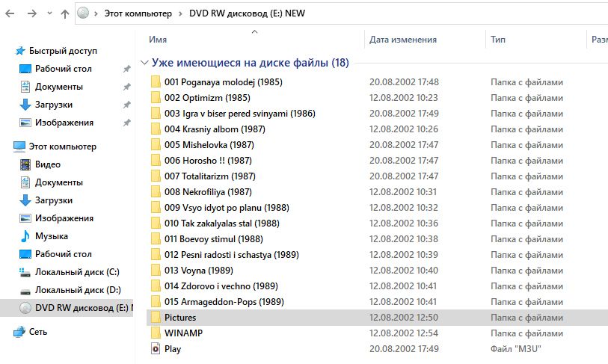
Task: Click the 'WINAMP' folder icon
Action: point(156,333)
